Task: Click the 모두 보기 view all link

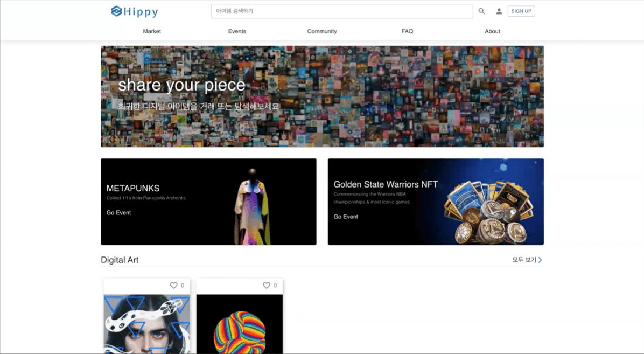Action: [x=524, y=260]
